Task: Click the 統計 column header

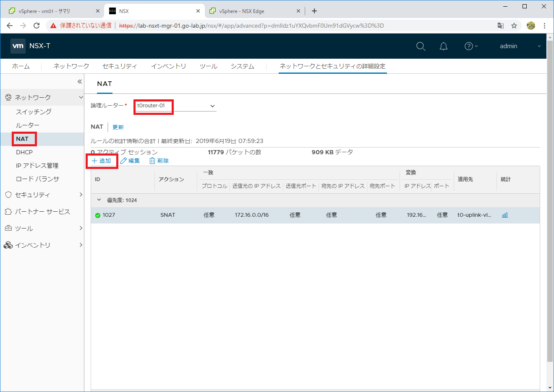Action: (506, 179)
